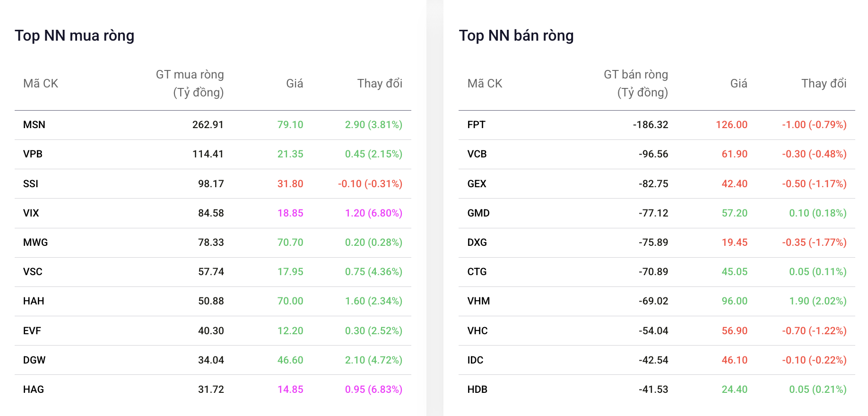The height and width of the screenshot is (416, 868).
Task: Click the VHM ticker symbol
Action: point(478,301)
